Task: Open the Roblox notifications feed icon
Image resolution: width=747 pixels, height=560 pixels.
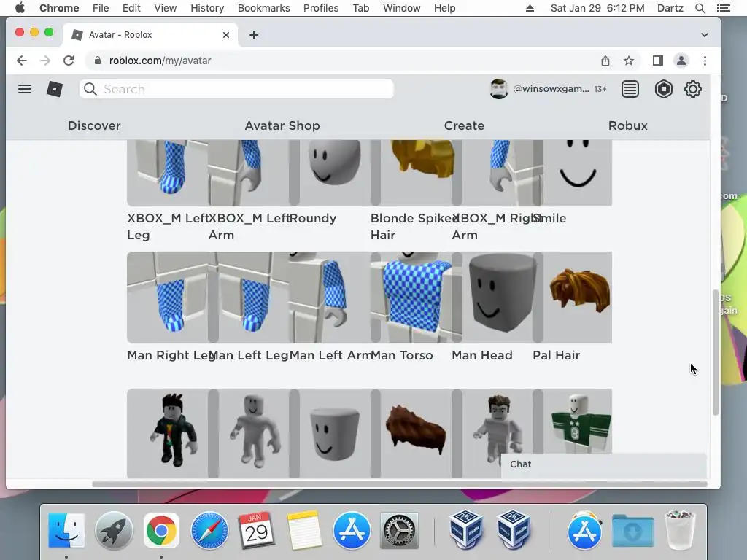Action: tap(630, 89)
